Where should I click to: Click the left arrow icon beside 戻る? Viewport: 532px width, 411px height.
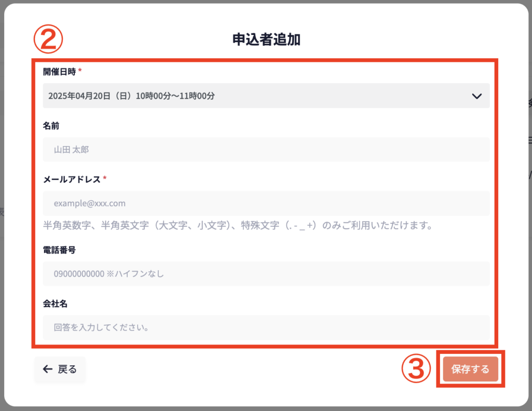pyautogui.click(x=48, y=369)
